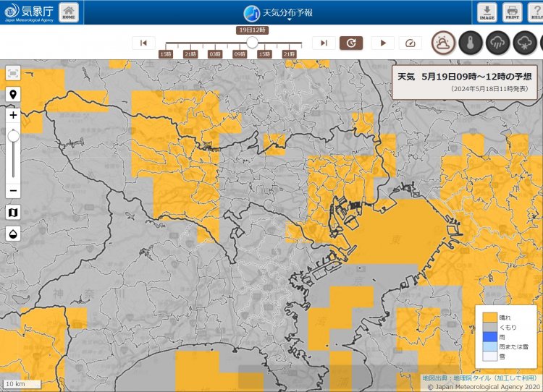Select the precipitation rain cloud icon
The width and height of the screenshot is (543, 392).
(498, 43)
